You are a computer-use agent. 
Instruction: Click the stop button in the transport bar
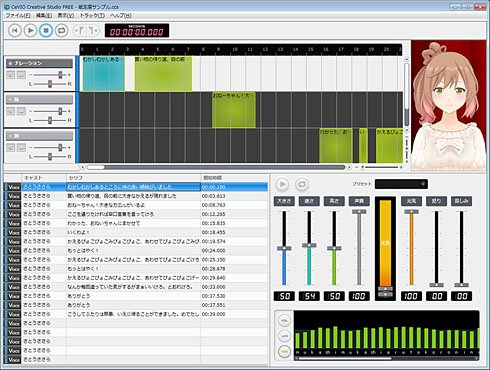click(x=46, y=30)
